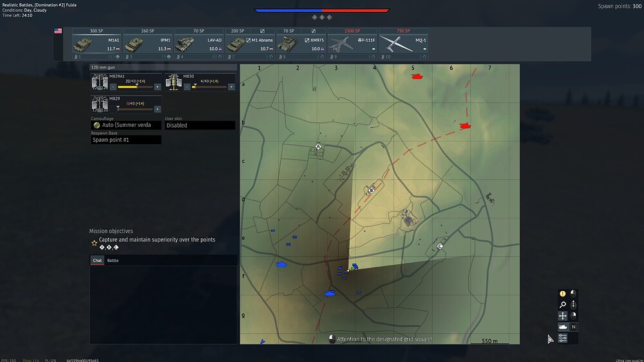Image resolution: width=644 pixels, height=362 pixels.
Task: Select the MQ-1 drone slot
Action: click(x=403, y=44)
